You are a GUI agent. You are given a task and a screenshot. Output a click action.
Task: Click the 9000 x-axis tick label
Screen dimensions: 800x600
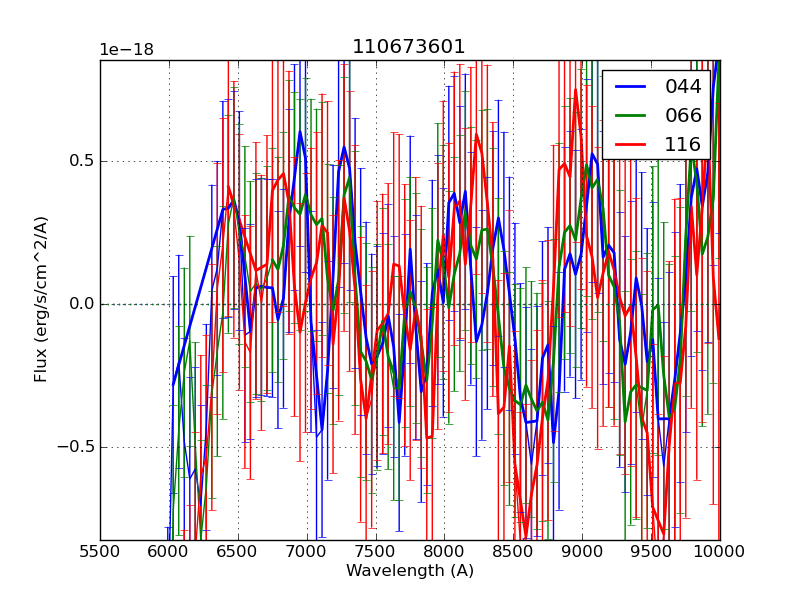pyautogui.click(x=582, y=551)
